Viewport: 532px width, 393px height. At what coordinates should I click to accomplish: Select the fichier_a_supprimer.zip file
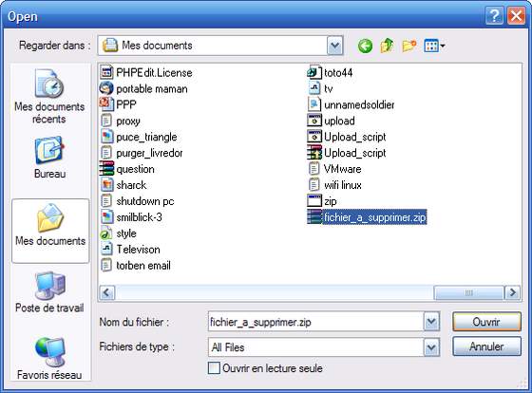click(x=367, y=217)
